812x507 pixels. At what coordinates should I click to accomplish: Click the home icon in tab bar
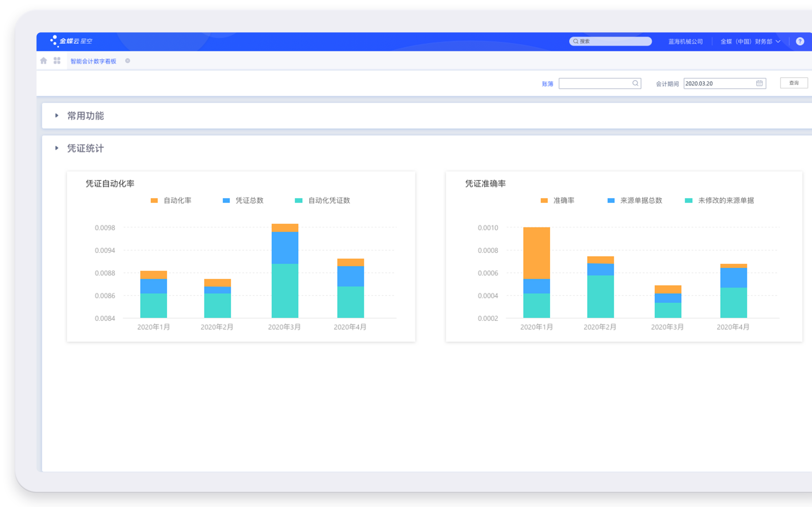pyautogui.click(x=43, y=61)
